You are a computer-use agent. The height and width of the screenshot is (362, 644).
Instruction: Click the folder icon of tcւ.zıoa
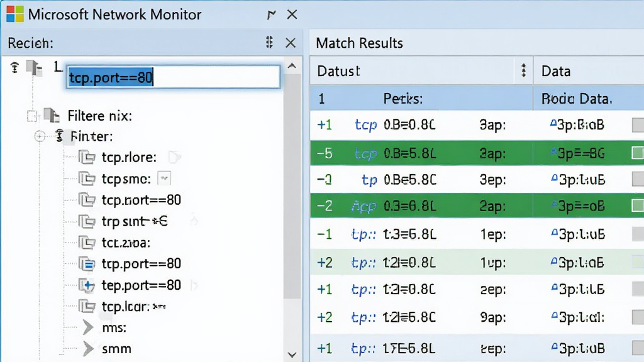[87, 243]
